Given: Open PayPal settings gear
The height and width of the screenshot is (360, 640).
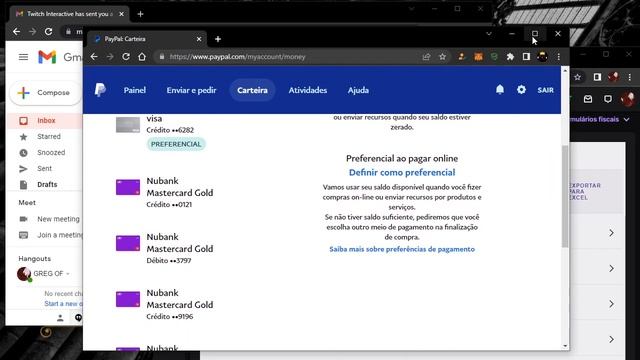Looking at the screenshot, I should coord(521,90).
